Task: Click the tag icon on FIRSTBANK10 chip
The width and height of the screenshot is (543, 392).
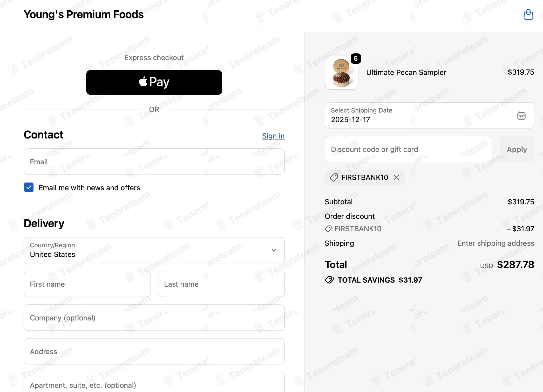Action: [x=334, y=177]
